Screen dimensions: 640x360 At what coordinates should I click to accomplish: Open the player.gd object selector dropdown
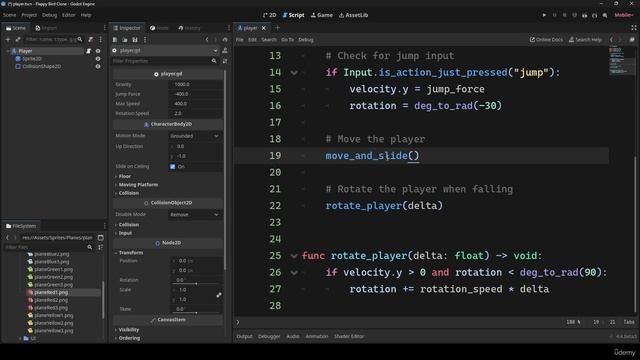click(165, 51)
